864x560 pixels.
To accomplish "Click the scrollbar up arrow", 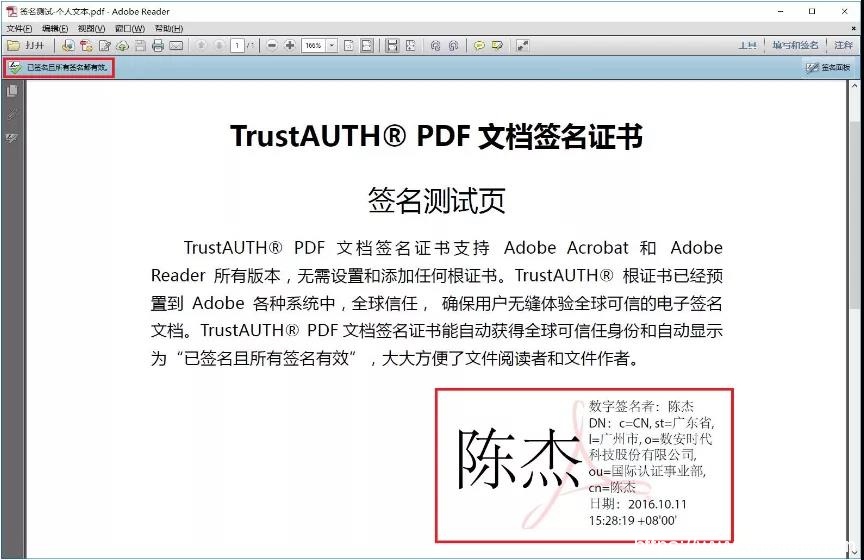I will [x=855, y=86].
